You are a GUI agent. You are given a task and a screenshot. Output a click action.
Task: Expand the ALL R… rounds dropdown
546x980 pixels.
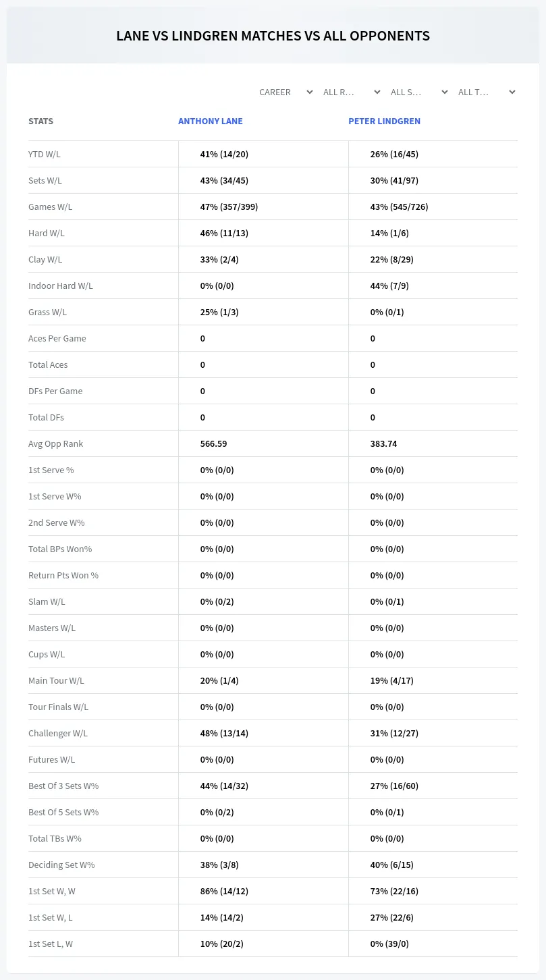351,92
